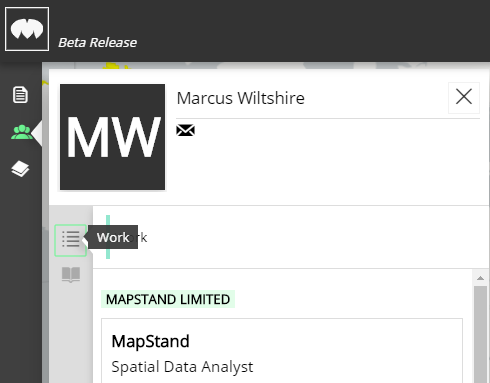The width and height of the screenshot is (490, 383).
Task: Click the MW avatar thumbnail
Action: [112, 137]
